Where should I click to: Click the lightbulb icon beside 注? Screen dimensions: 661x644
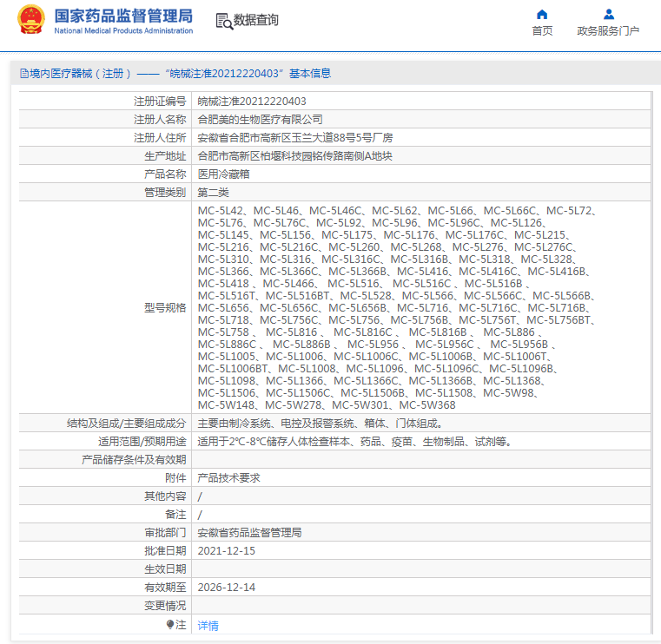point(170,624)
